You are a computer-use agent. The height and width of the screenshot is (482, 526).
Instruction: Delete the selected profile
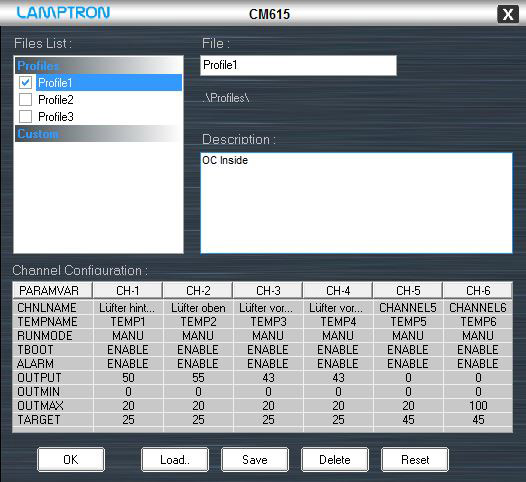pyautogui.click(x=335, y=460)
